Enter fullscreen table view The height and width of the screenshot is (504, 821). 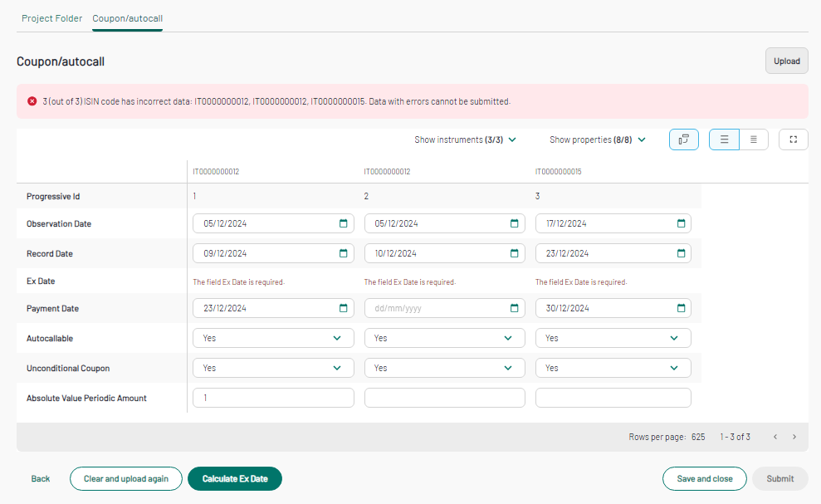794,139
